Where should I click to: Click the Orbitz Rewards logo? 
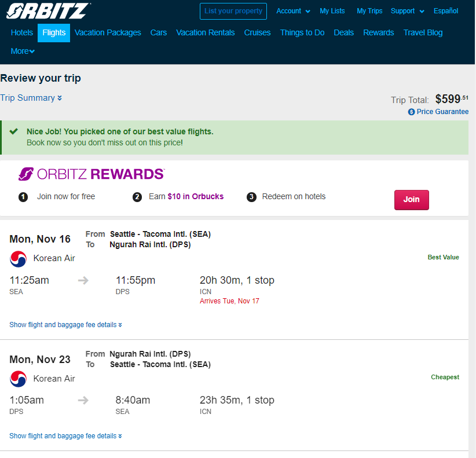[91, 174]
